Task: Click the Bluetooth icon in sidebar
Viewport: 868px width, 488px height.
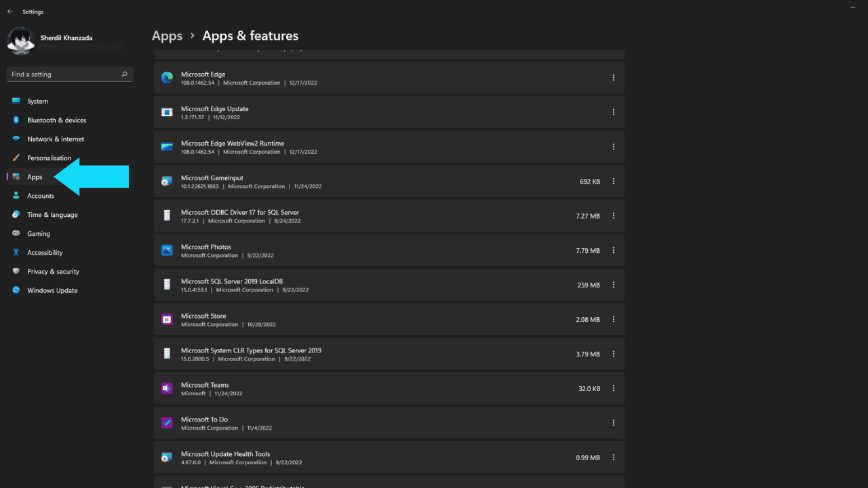Action: [16, 120]
